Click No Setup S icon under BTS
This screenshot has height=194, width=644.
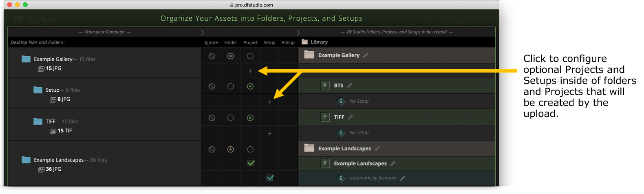(x=341, y=101)
